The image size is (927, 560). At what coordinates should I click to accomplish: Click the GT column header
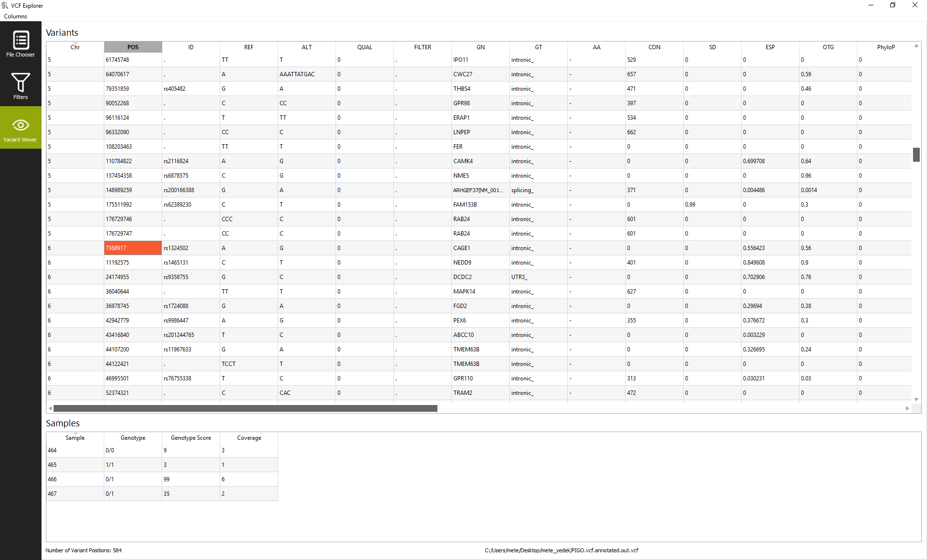tap(538, 47)
